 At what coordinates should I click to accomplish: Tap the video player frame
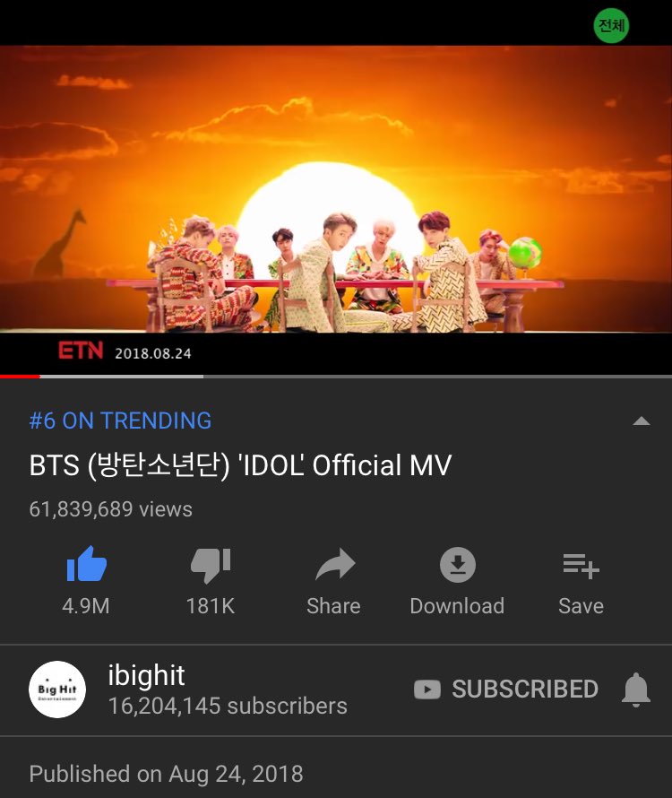[336, 188]
